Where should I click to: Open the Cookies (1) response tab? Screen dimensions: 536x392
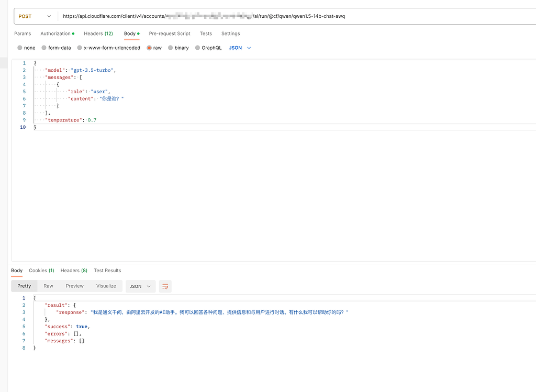click(x=41, y=271)
